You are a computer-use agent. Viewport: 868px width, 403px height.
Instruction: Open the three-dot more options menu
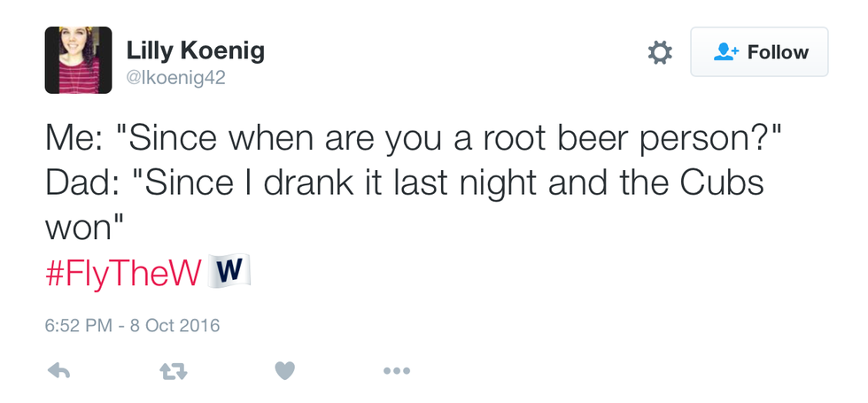click(396, 371)
